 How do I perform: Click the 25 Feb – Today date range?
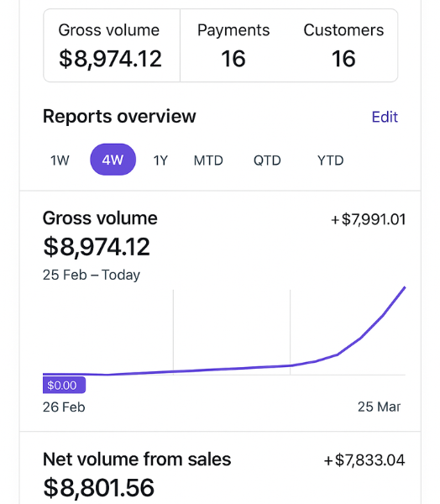coord(92,275)
